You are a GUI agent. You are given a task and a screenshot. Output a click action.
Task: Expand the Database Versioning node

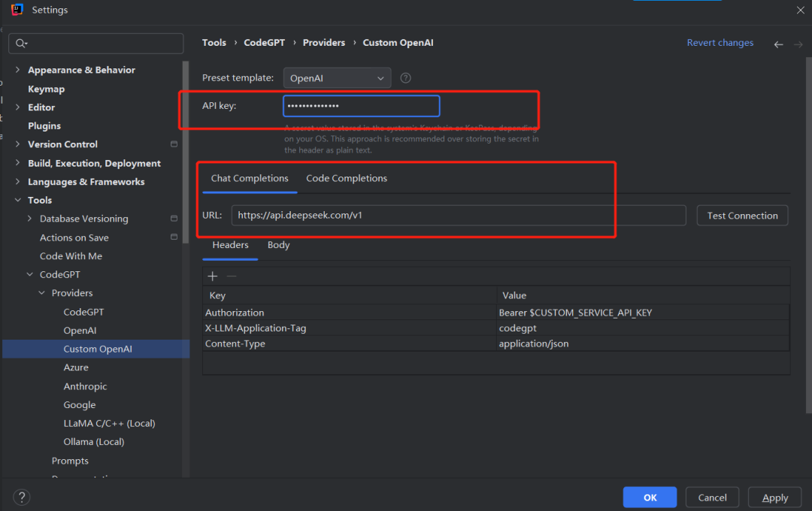(x=30, y=219)
